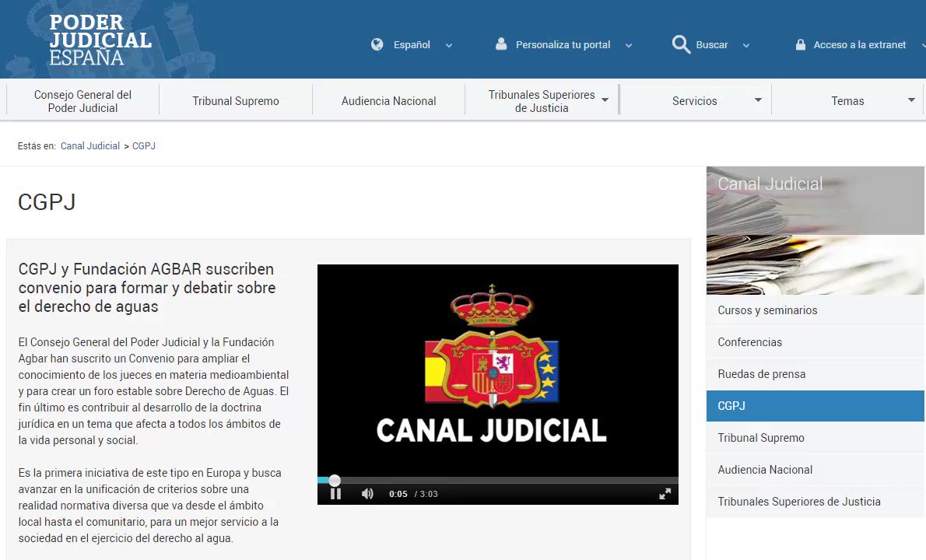Open the Servicios dropdown arrow
926x560 pixels.
coord(758,100)
